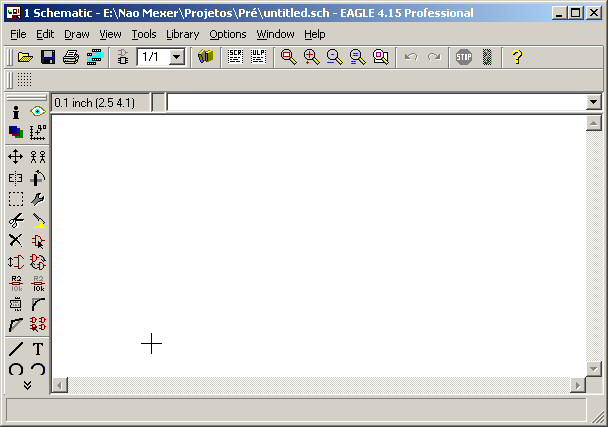Launch the CAM Processor toolbar icon

[94, 57]
